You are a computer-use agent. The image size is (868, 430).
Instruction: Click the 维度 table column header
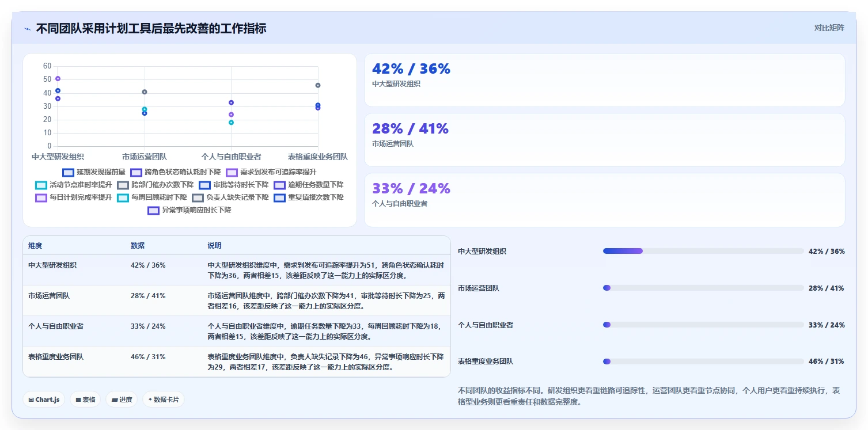pyautogui.click(x=35, y=246)
